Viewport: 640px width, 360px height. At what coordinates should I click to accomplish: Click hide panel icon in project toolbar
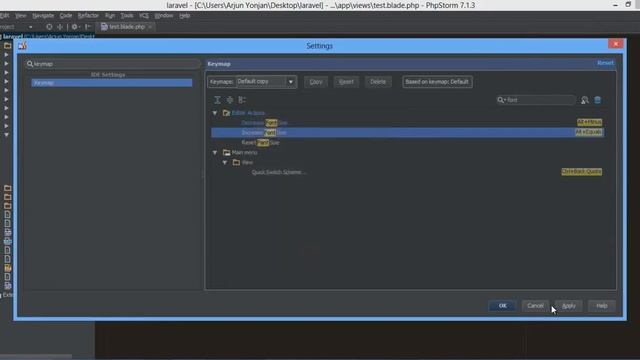click(x=87, y=27)
